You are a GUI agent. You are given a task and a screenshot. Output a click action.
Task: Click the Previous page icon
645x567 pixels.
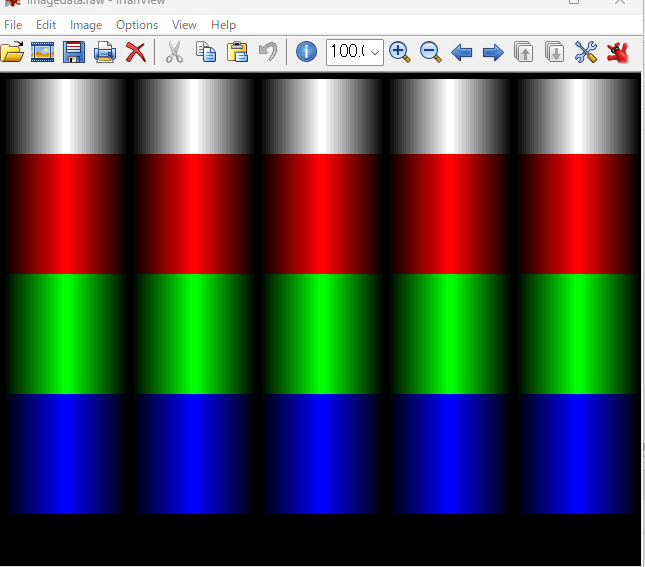[524, 52]
